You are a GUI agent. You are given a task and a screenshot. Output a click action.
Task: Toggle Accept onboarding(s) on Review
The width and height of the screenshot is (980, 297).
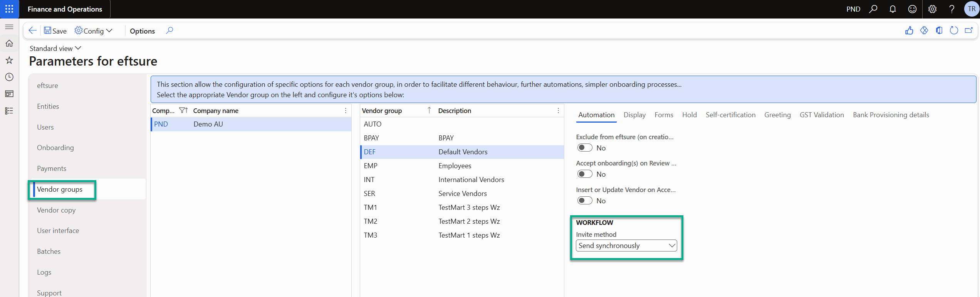click(584, 174)
